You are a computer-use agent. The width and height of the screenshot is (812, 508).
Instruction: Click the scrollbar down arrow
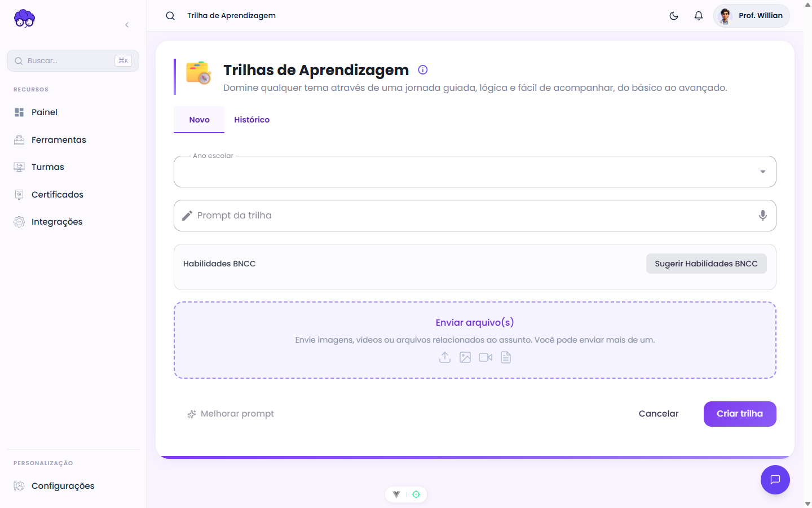coord(807,503)
